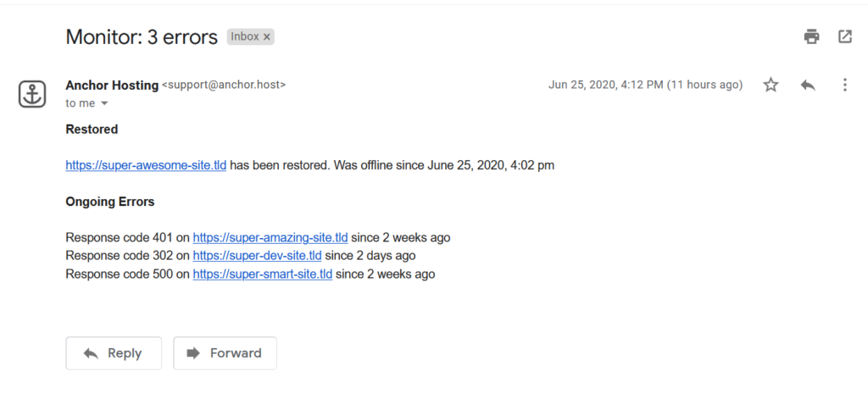The width and height of the screenshot is (868, 410).
Task: Click the Inbox label tag
Action: (245, 37)
